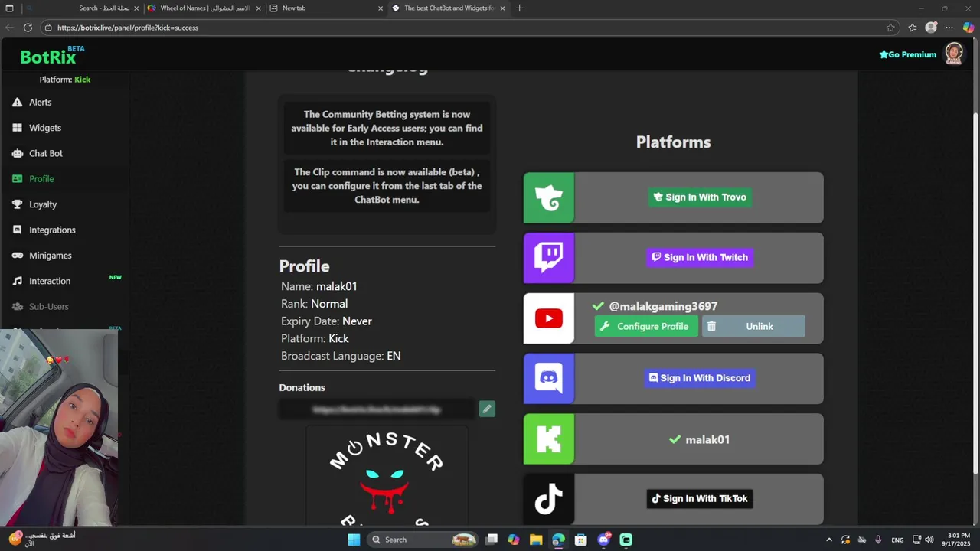Click the YouTube platform logo tile

[548, 318]
